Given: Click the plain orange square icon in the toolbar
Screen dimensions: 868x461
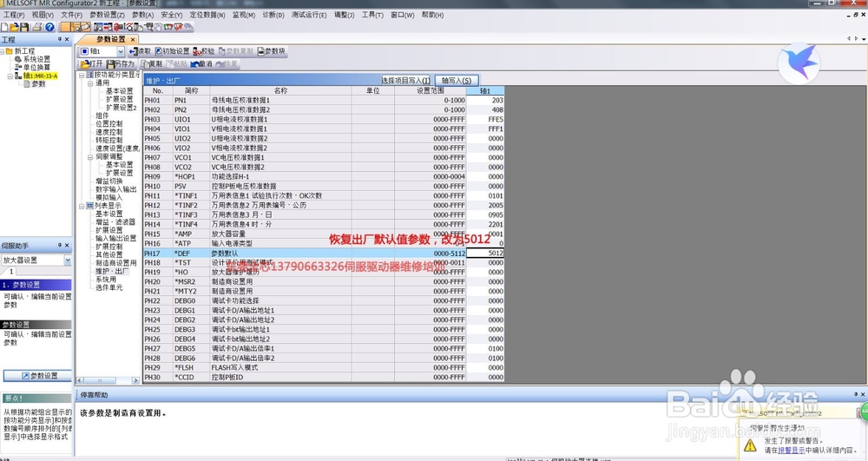Looking at the screenshot, I should pos(65,27).
